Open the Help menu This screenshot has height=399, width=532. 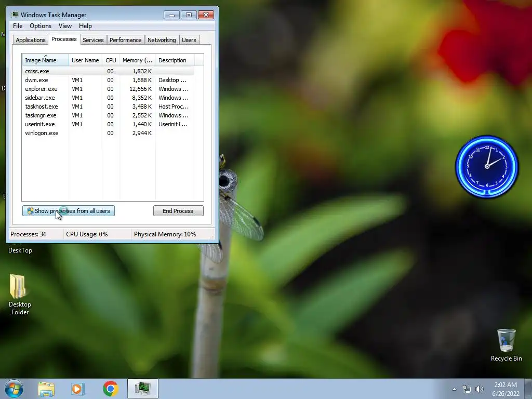pos(85,26)
